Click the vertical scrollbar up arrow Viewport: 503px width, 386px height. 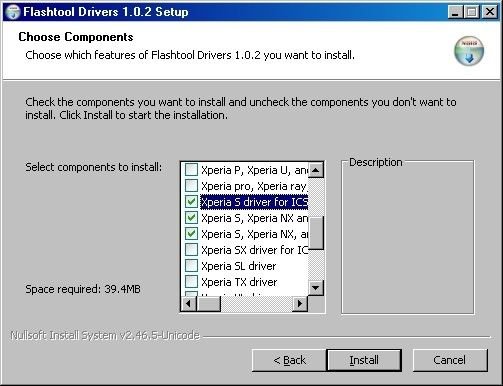pyautogui.click(x=316, y=170)
